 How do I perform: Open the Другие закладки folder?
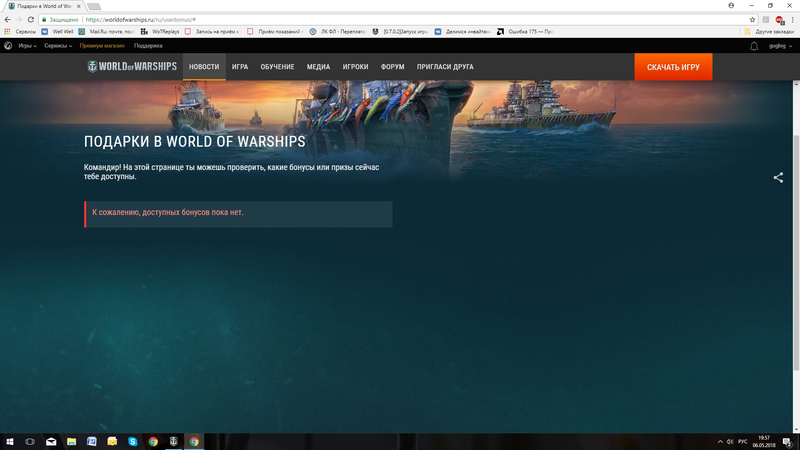pyautogui.click(x=769, y=32)
